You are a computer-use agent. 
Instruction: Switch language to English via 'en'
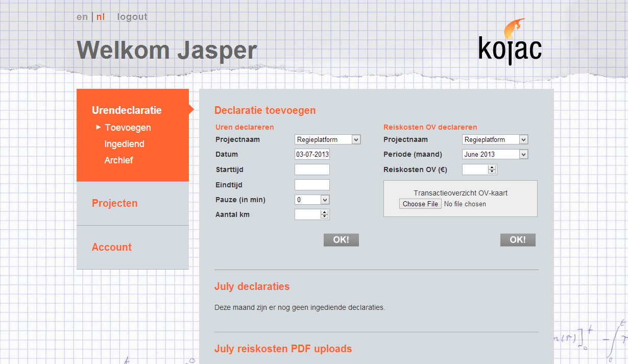click(x=82, y=17)
